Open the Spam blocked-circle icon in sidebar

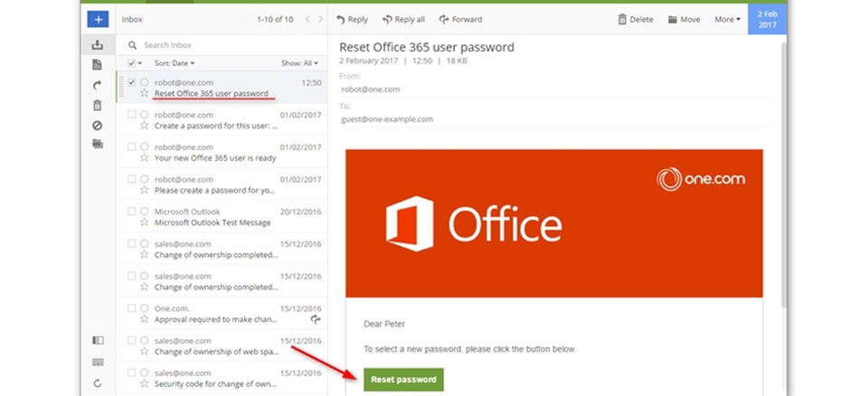[x=98, y=126]
